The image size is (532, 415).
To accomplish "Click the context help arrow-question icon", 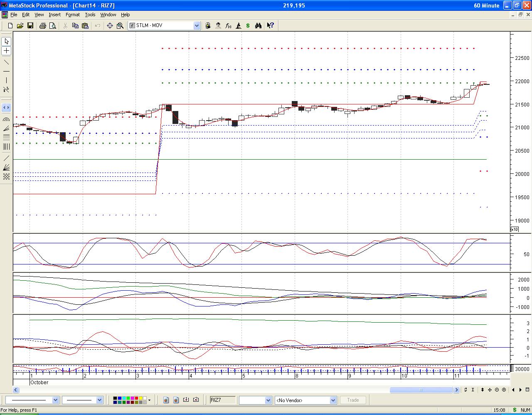I will pyautogui.click(x=270, y=25).
